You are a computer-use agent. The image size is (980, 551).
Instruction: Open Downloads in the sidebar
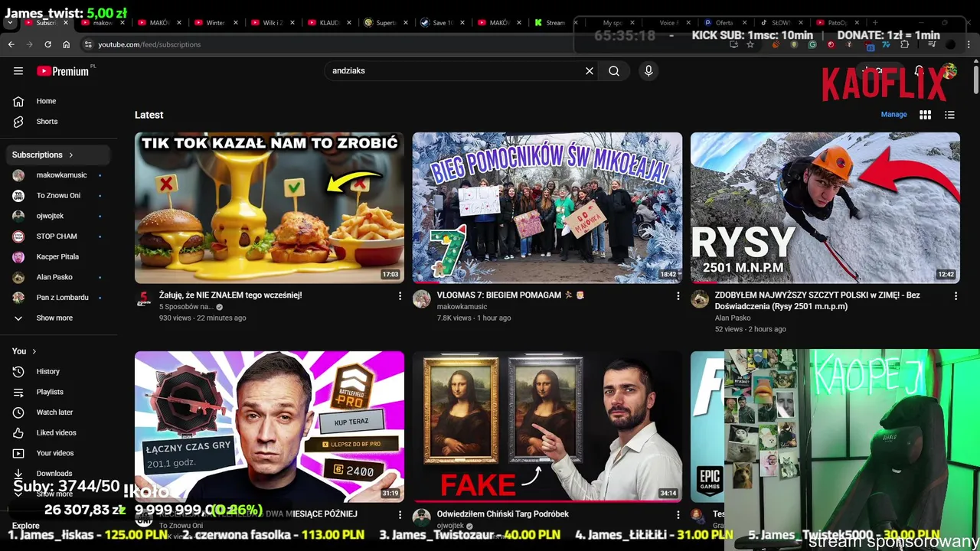(58, 473)
